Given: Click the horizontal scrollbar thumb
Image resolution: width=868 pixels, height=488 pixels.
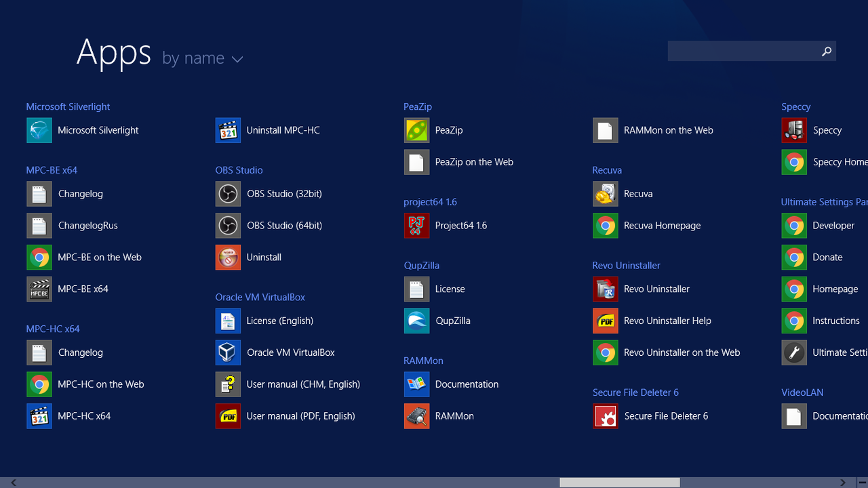Looking at the screenshot, I should tap(619, 483).
